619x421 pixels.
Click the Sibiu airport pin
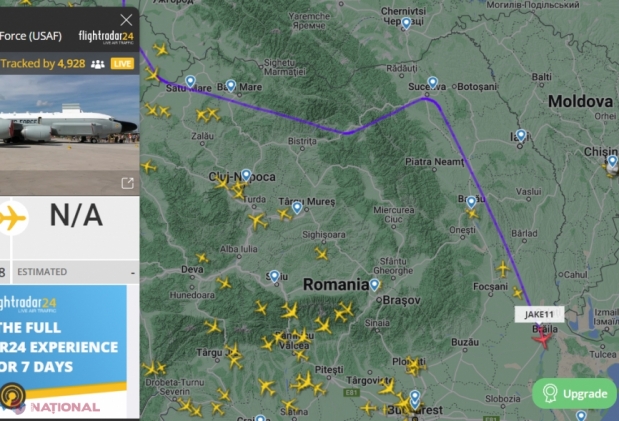pyautogui.click(x=274, y=276)
